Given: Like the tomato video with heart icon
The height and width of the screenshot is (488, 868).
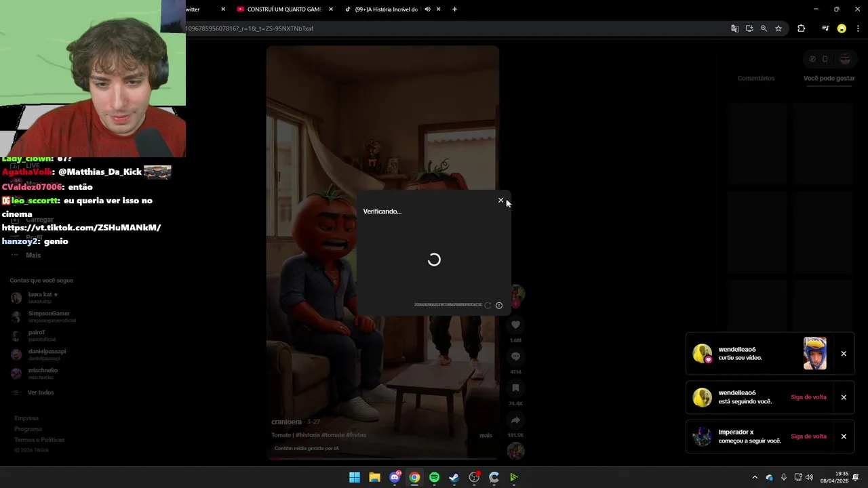Looking at the screenshot, I should [515, 325].
